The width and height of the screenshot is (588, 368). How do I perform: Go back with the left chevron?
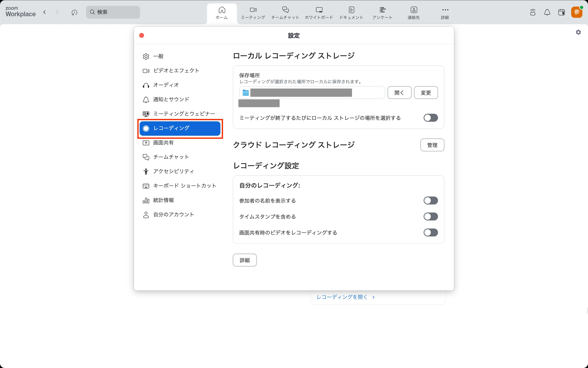coord(45,12)
